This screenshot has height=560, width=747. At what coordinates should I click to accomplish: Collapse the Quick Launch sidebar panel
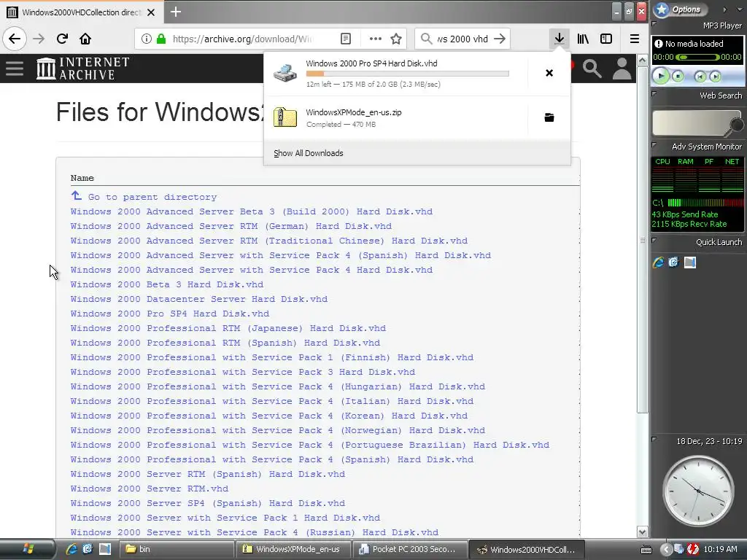point(654,241)
